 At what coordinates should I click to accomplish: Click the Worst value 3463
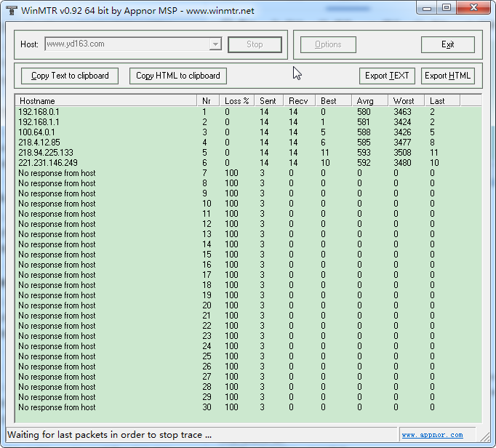point(402,112)
